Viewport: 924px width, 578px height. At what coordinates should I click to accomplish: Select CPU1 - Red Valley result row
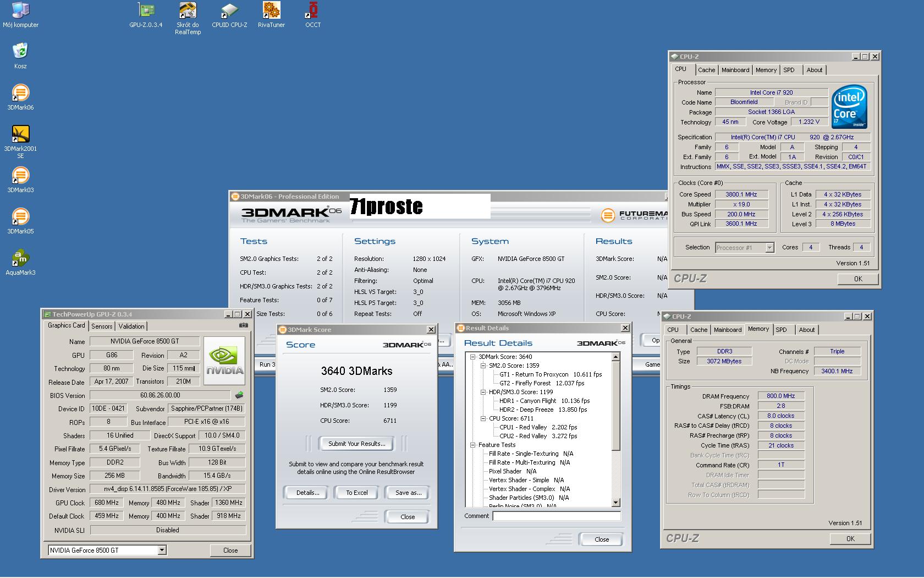click(x=538, y=427)
